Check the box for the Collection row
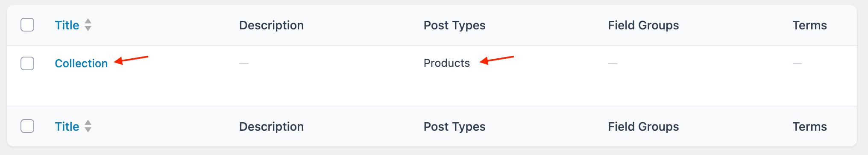The image size is (868, 155). pyautogui.click(x=27, y=63)
